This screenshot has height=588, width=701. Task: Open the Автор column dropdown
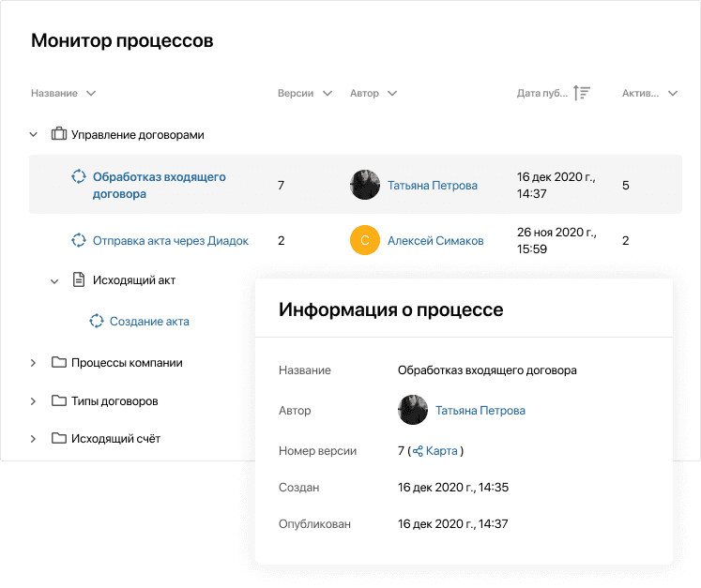click(392, 94)
